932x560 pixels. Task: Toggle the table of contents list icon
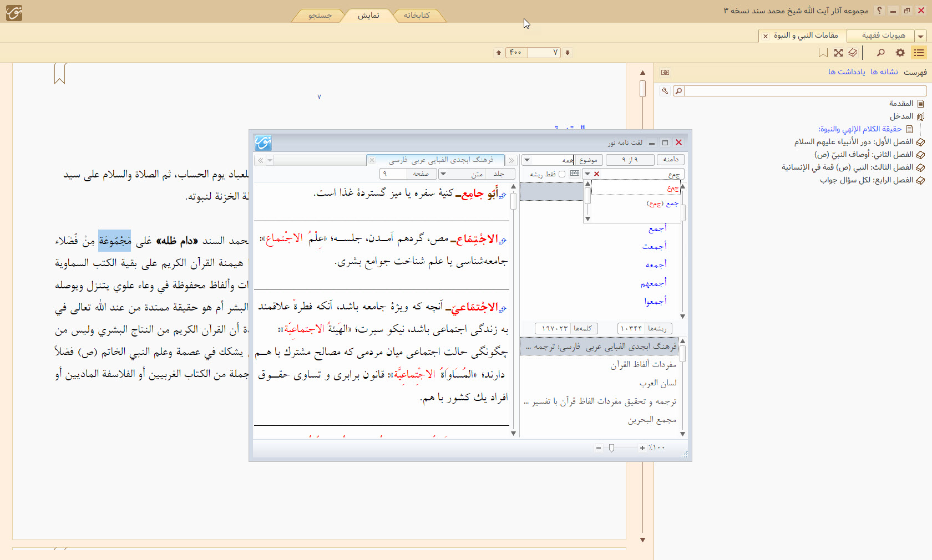pos(919,53)
